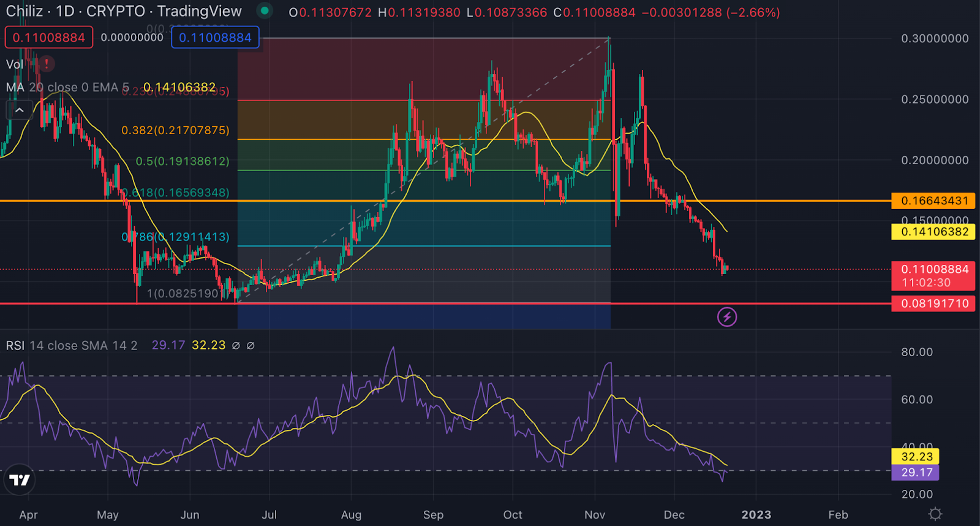Click the 0.20000000 price scale label
The width and height of the screenshot is (980, 526).
tap(935, 160)
